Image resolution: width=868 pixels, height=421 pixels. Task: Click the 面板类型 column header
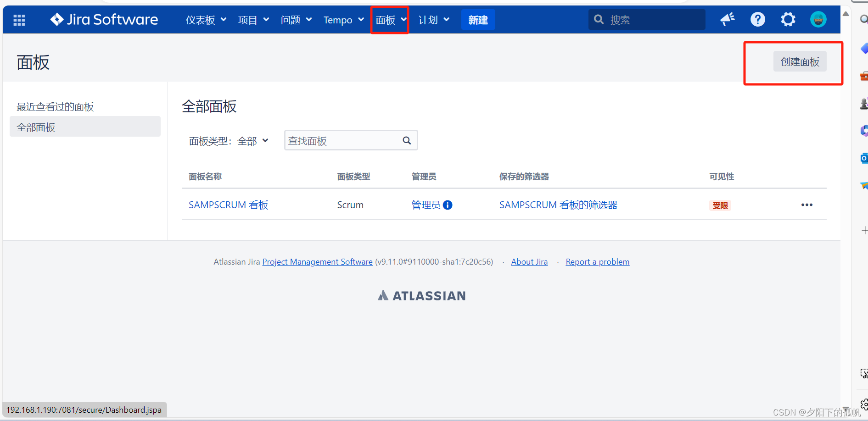[353, 177]
